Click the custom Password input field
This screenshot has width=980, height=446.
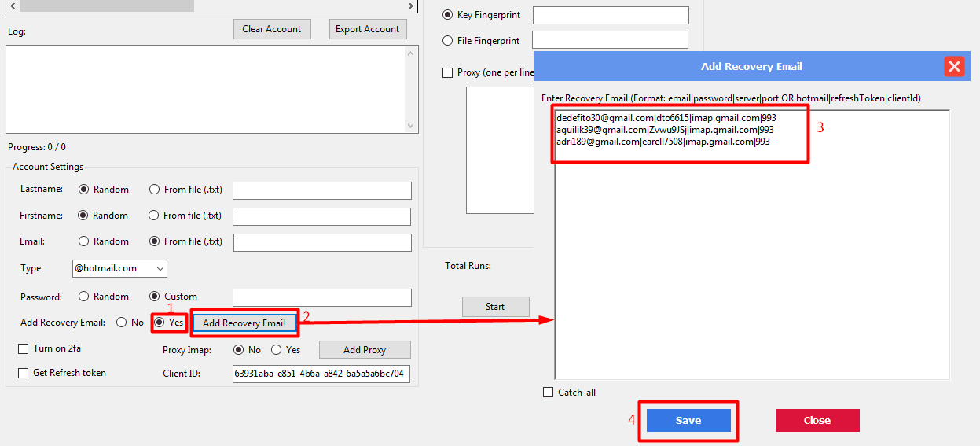click(322, 297)
